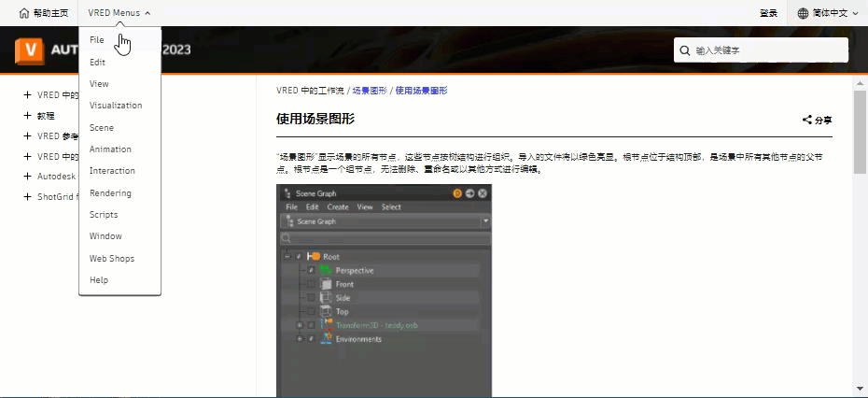The image size is (868, 398).
Task: Click the 使用场景图形 breadcrumb link
Action: (421, 91)
